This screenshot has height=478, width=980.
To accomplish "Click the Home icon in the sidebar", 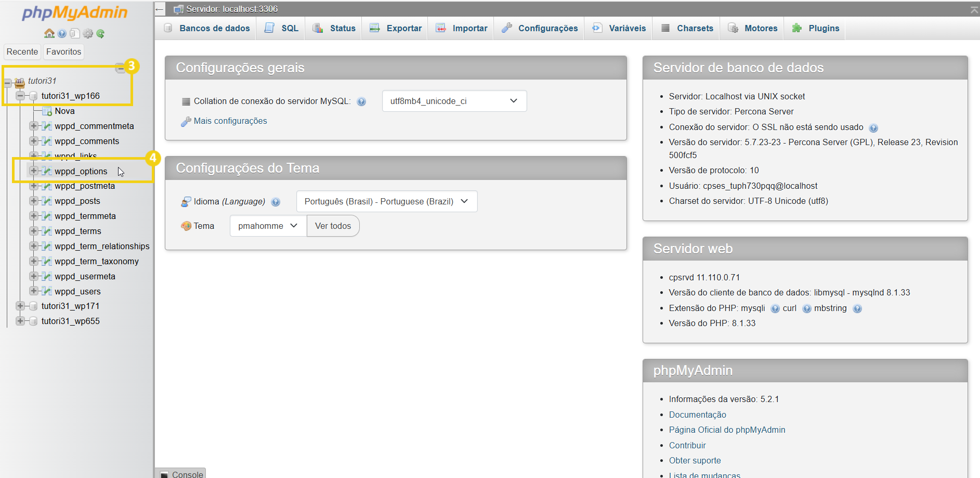I will [x=49, y=34].
